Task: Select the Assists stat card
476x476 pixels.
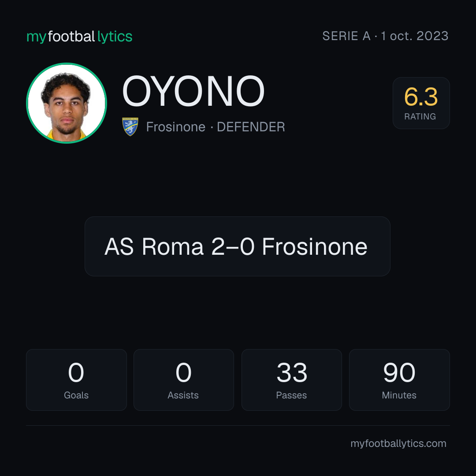Action: (x=184, y=380)
